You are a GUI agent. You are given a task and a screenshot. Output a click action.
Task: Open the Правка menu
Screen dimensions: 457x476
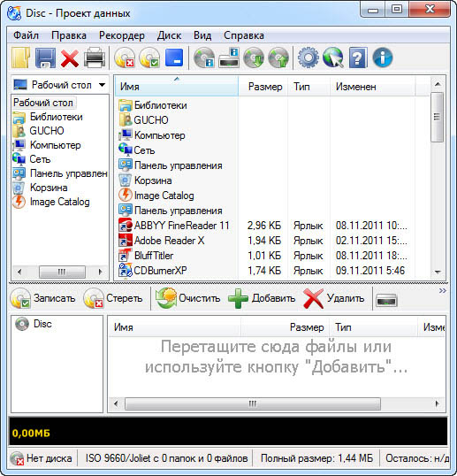click(69, 35)
